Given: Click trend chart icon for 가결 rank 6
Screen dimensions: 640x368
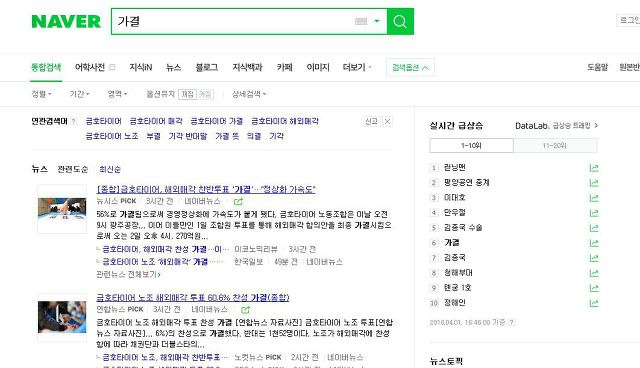Looking at the screenshot, I should [594, 243].
